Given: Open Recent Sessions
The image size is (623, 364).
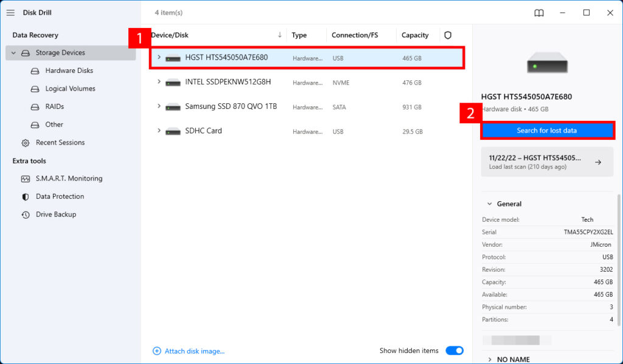Looking at the screenshot, I should click(x=60, y=142).
